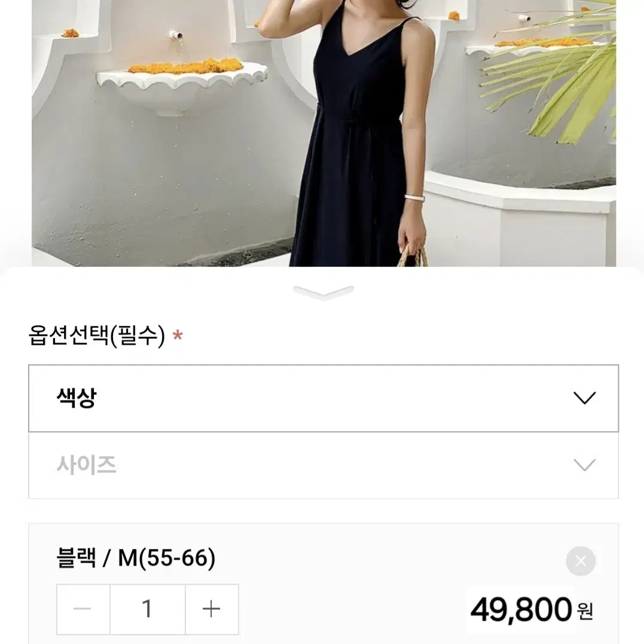This screenshot has width=644, height=644.
Task: Click the red required asterisk
Action: point(178,335)
